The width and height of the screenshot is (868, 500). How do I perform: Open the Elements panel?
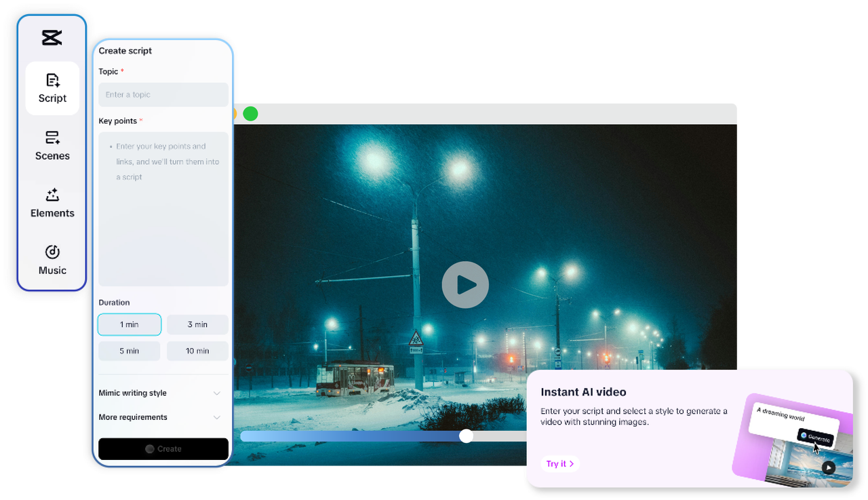tap(52, 203)
